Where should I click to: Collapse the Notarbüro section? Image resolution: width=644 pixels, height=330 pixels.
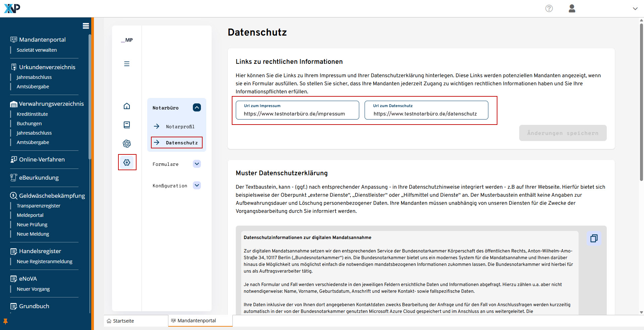click(197, 107)
